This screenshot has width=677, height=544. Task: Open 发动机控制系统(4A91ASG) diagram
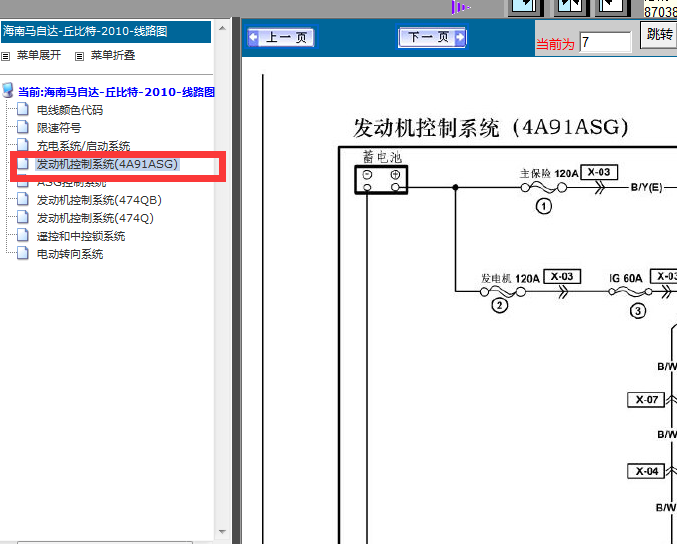click(107, 164)
